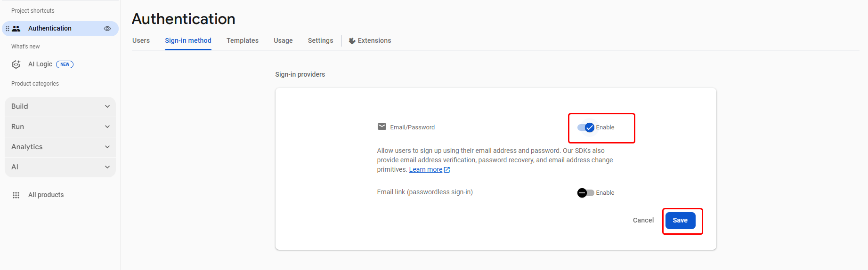The width and height of the screenshot is (868, 270).
Task: Click the drag handle beside Authentication shortcut
Action: (8, 29)
